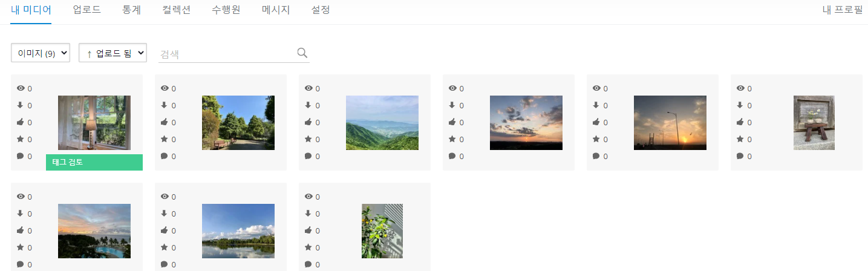The width and height of the screenshot is (868, 271).
Task: Open the 이미지 (9) media type dropdown
Action: click(x=41, y=53)
